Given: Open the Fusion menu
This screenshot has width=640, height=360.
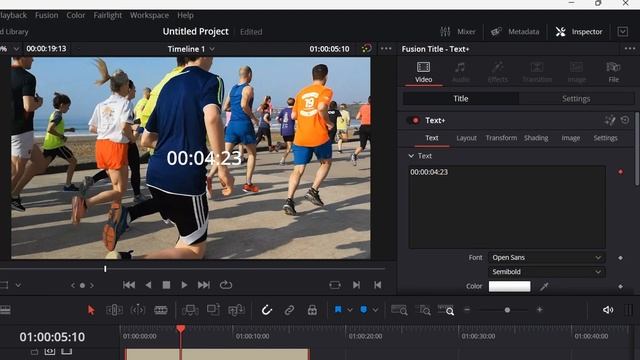Looking at the screenshot, I should point(47,15).
